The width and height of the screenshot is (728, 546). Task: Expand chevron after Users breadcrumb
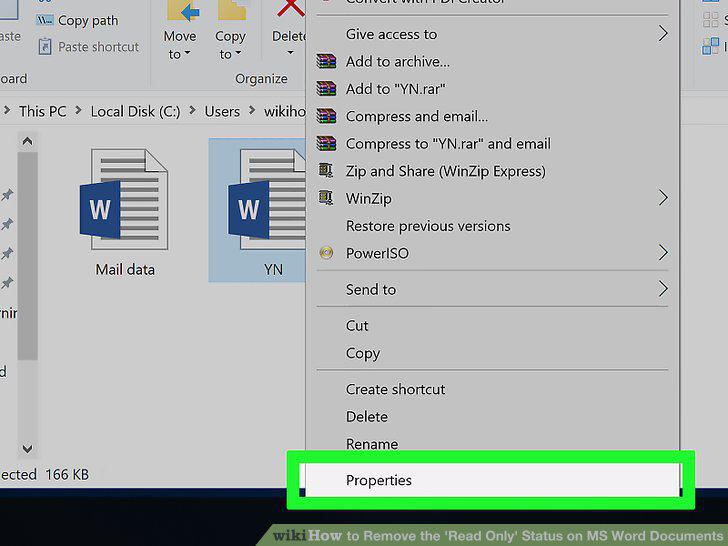tap(252, 110)
